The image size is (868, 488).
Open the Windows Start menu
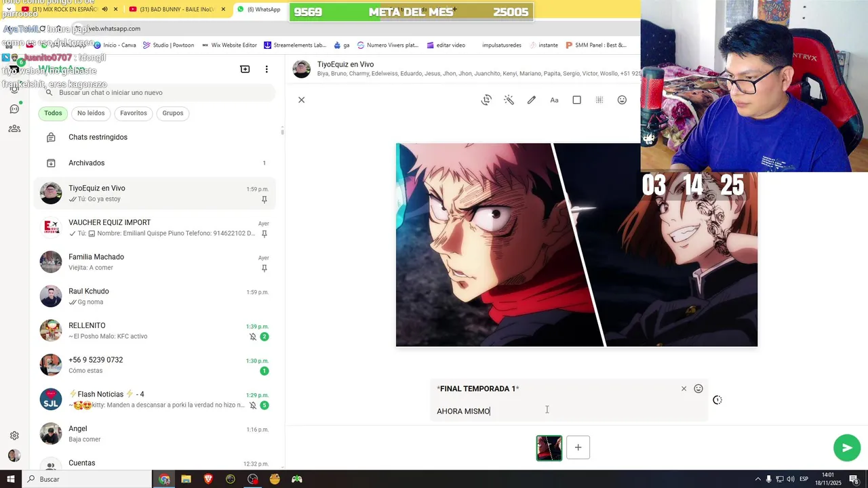tap(10, 479)
